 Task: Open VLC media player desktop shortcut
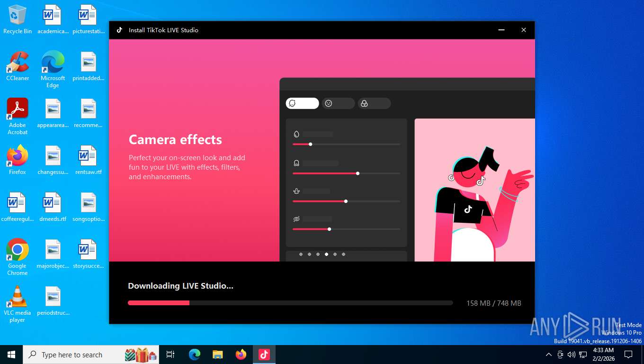coord(18,304)
